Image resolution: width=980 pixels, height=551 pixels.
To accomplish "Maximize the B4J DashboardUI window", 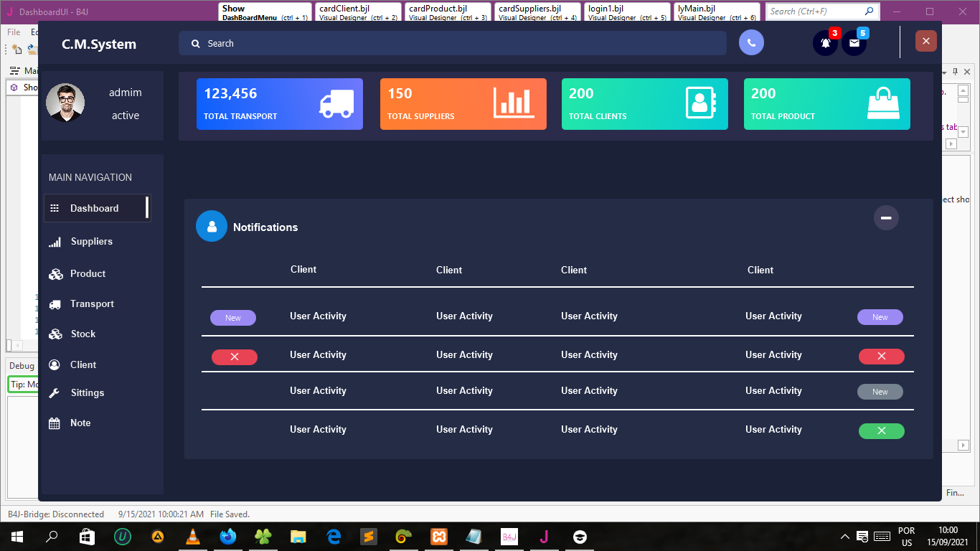I will point(930,11).
